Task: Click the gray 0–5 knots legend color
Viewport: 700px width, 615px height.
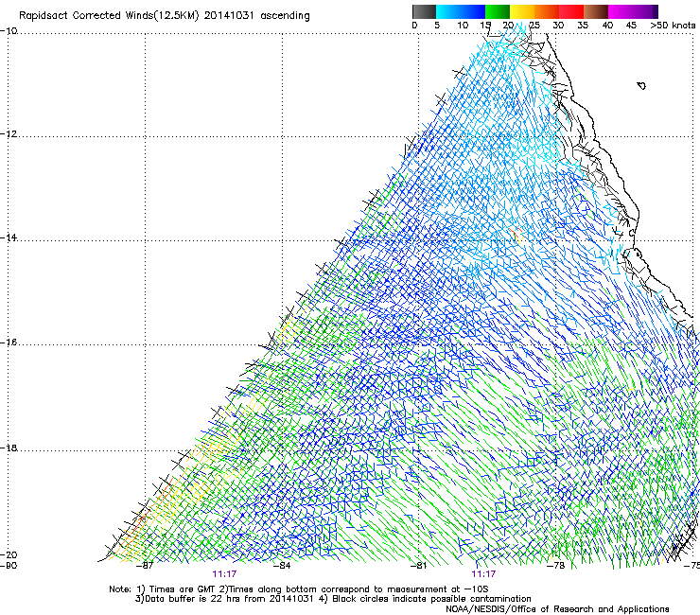Action: [424, 11]
